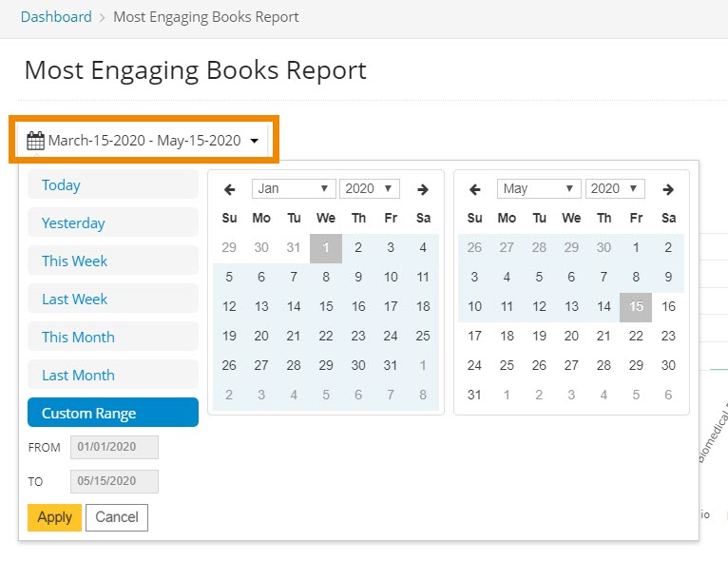Open the Dashboard breadcrumb link
Screen dimensions: 728x561
[x=56, y=17]
